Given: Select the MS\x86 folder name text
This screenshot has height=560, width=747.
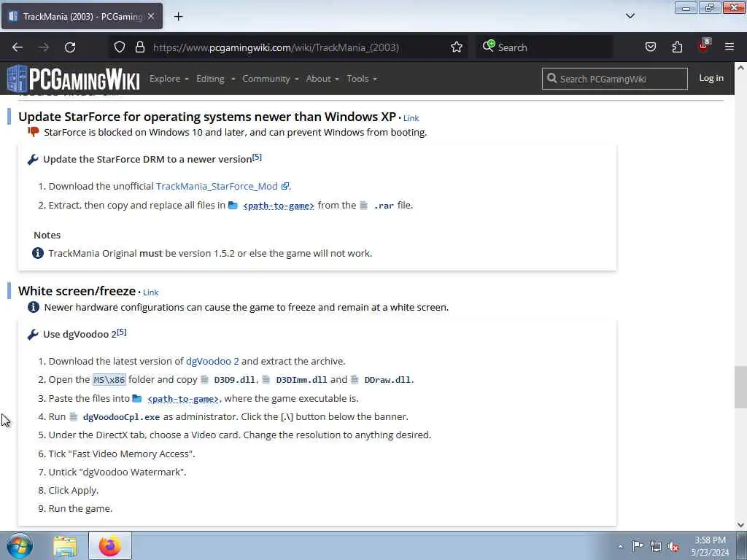Looking at the screenshot, I should pyautogui.click(x=109, y=379).
